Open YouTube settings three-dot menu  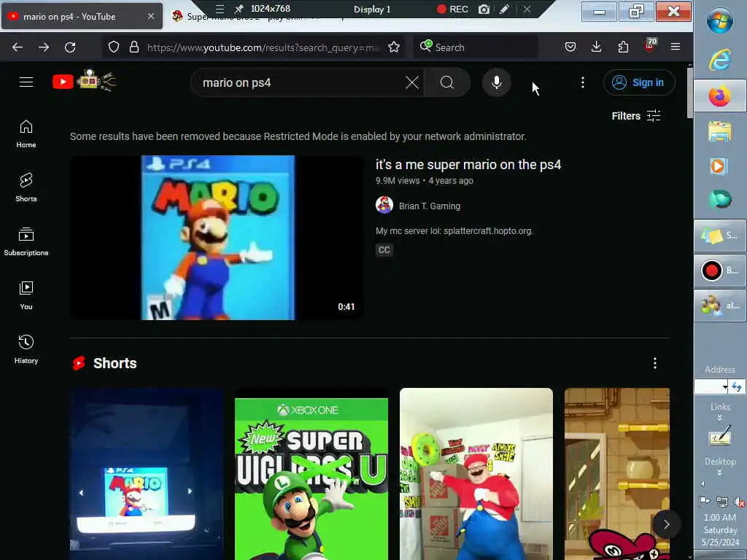583,83
